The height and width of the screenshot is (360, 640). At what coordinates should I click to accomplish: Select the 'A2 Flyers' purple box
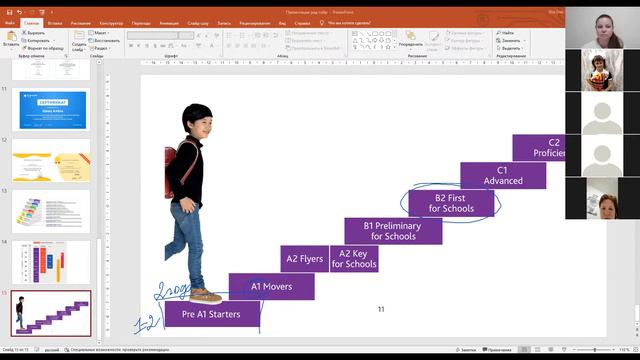(x=304, y=259)
